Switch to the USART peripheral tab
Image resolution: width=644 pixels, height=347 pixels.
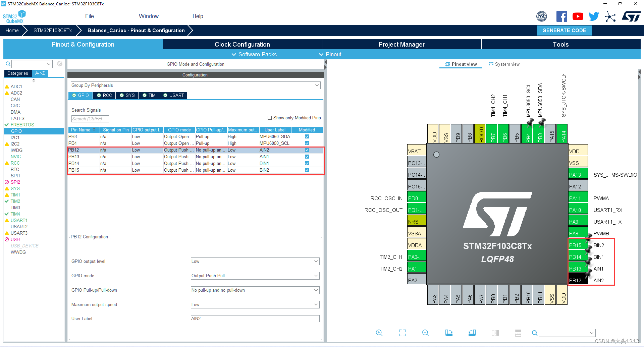(173, 95)
